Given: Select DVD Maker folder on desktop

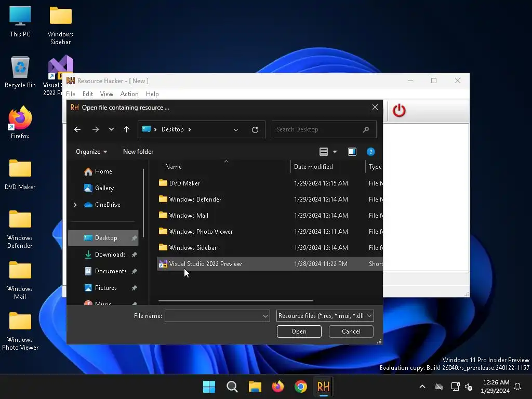Looking at the screenshot, I should coord(20,174).
